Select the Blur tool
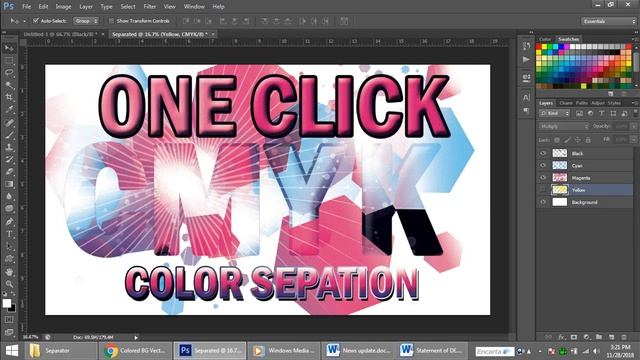640x360 pixels. point(9,196)
